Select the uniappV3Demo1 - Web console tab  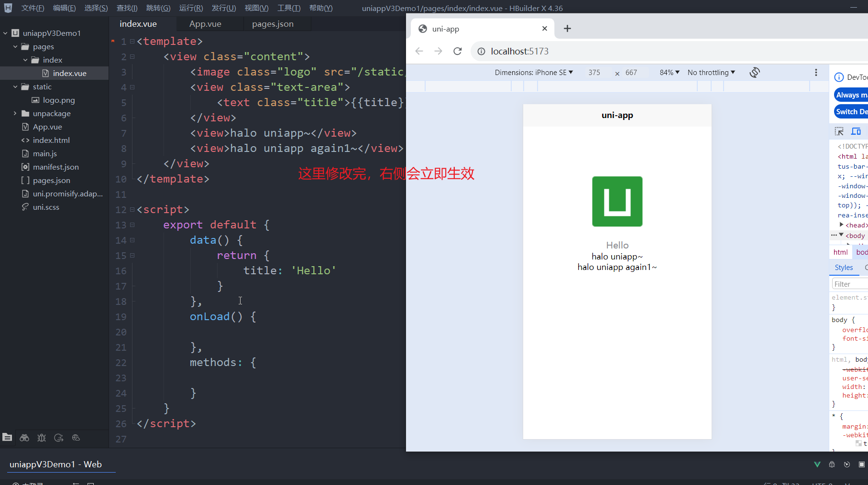(55, 464)
